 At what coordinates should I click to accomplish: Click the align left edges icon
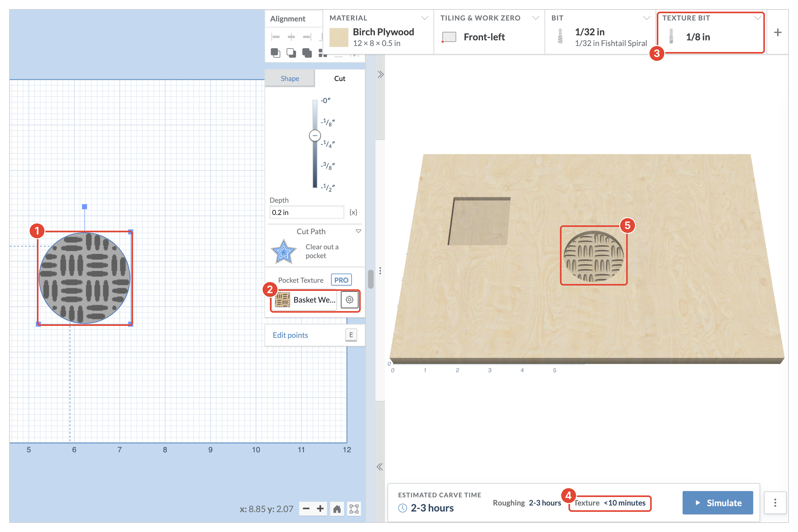click(x=276, y=37)
